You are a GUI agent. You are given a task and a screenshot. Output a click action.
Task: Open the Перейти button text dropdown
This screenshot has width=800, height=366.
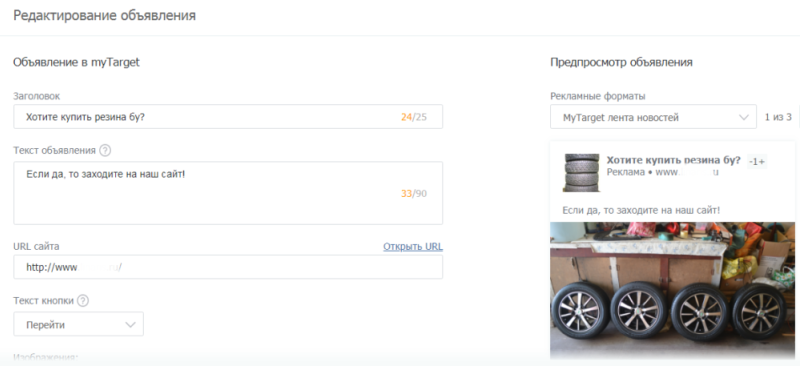(79, 324)
